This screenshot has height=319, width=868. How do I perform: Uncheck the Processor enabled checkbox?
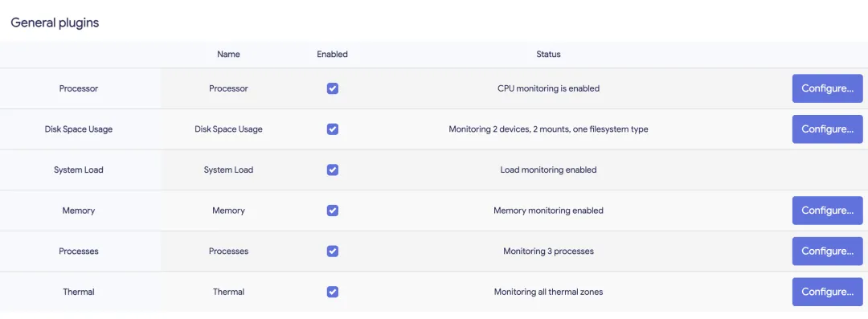332,88
